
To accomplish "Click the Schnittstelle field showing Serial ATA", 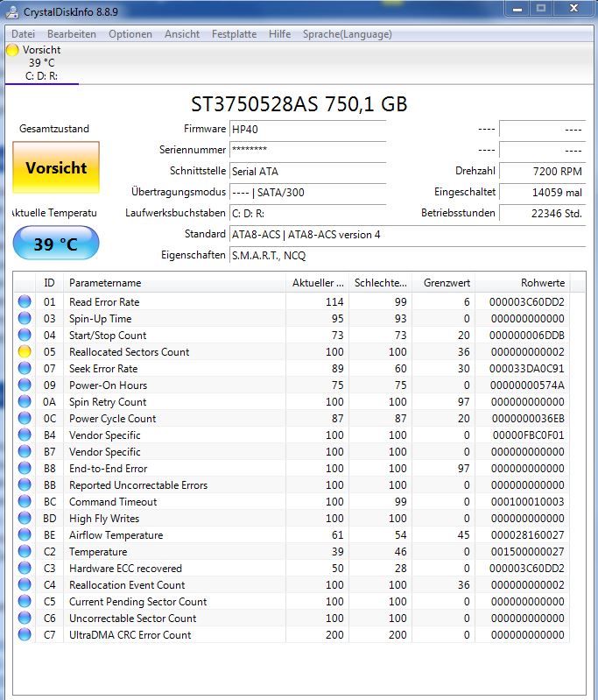I will point(308,171).
